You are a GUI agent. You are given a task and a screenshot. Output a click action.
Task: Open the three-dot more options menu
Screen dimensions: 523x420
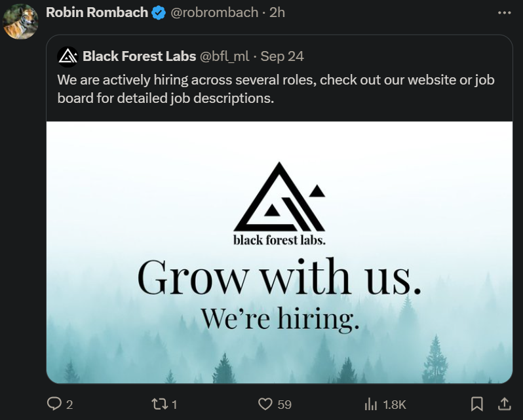tap(504, 13)
